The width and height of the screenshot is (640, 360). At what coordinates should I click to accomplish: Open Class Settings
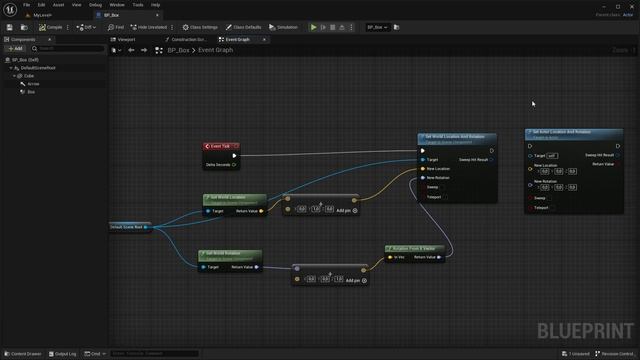pos(200,27)
